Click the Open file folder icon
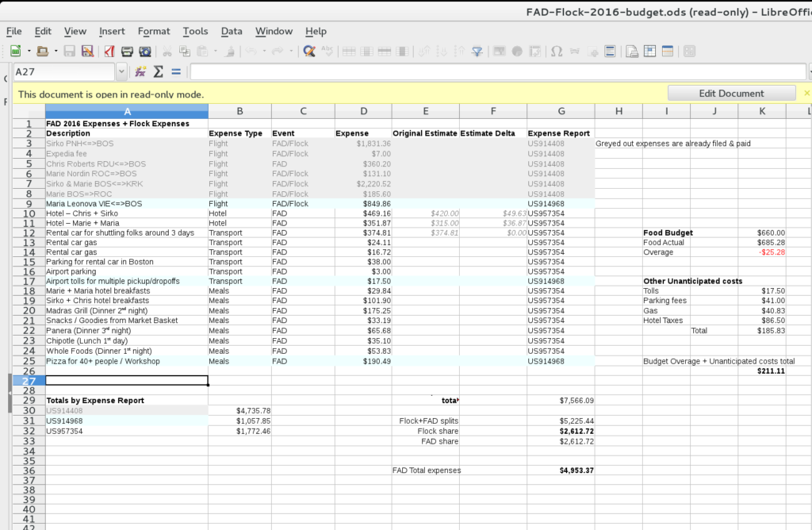 [43, 52]
